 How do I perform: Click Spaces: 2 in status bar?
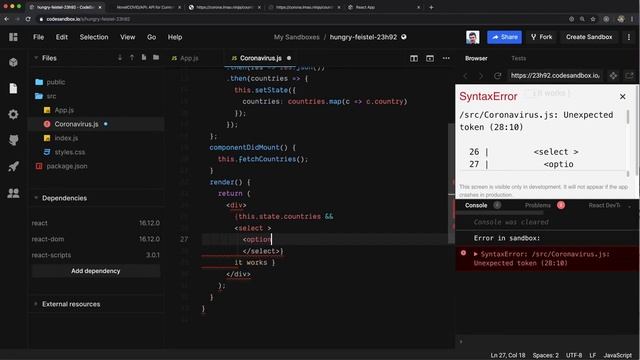[546, 356]
